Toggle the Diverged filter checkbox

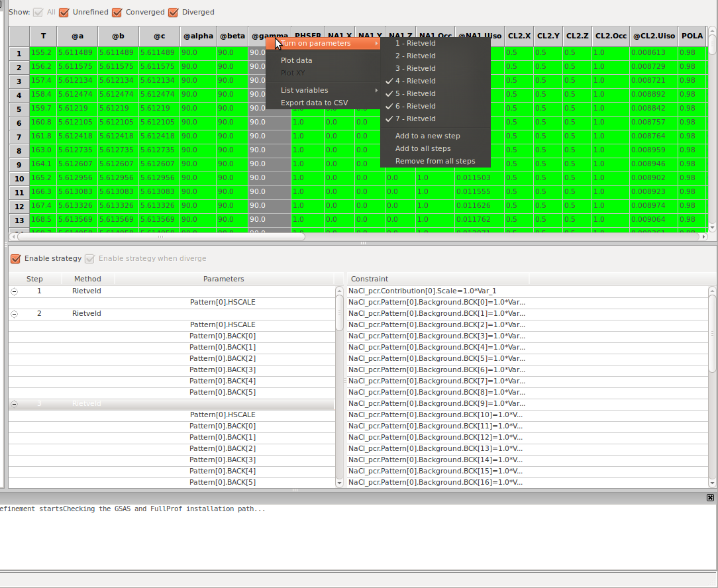[173, 13]
